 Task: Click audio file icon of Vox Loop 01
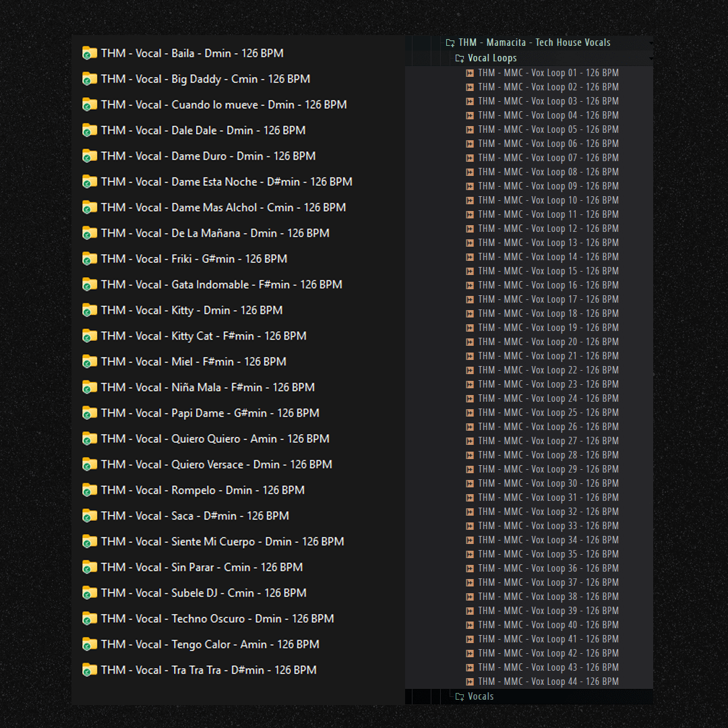(x=470, y=73)
